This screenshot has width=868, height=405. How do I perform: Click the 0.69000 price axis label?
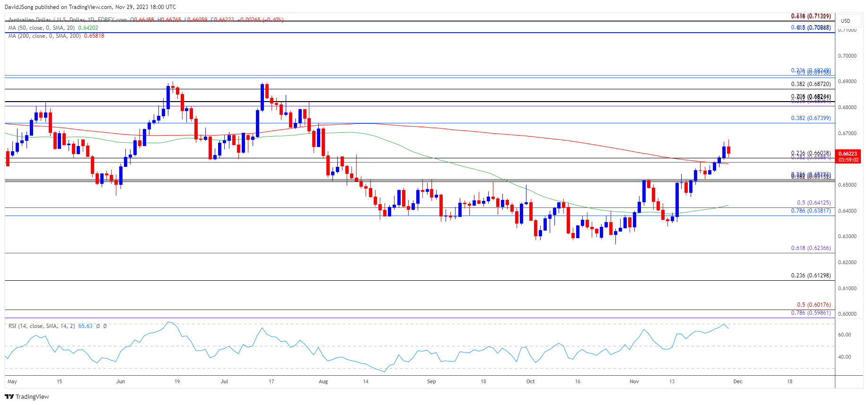pyautogui.click(x=847, y=82)
